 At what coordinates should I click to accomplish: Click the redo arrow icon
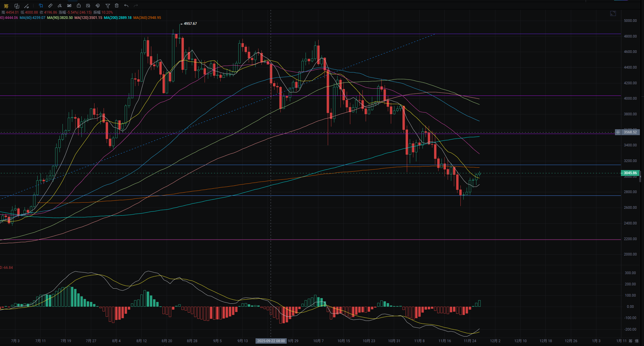(x=136, y=6)
